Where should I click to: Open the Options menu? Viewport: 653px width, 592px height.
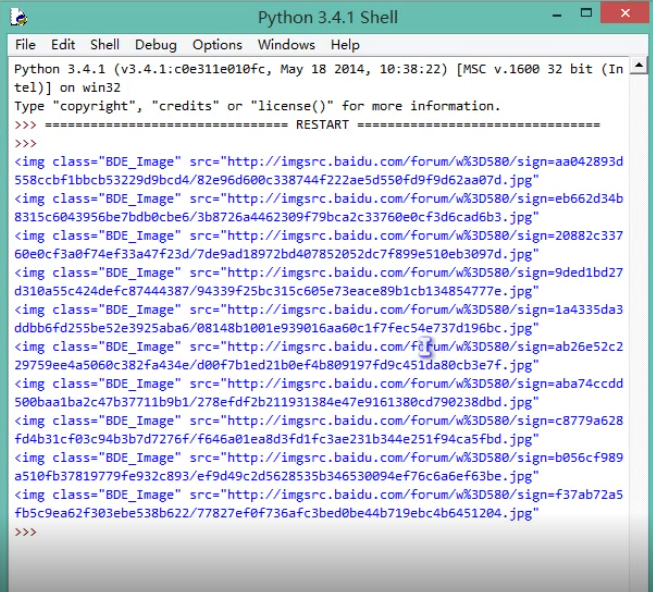coord(217,45)
